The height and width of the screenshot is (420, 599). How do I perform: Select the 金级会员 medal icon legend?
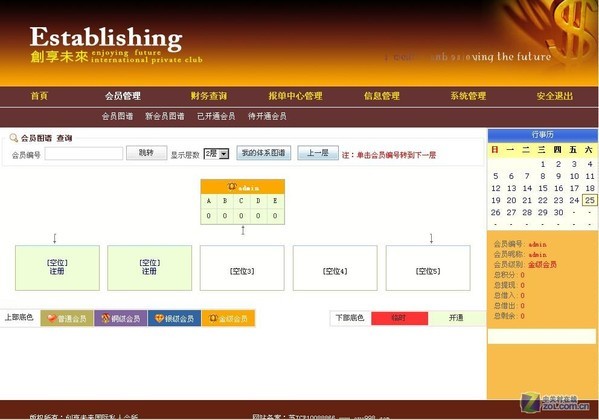click(213, 318)
